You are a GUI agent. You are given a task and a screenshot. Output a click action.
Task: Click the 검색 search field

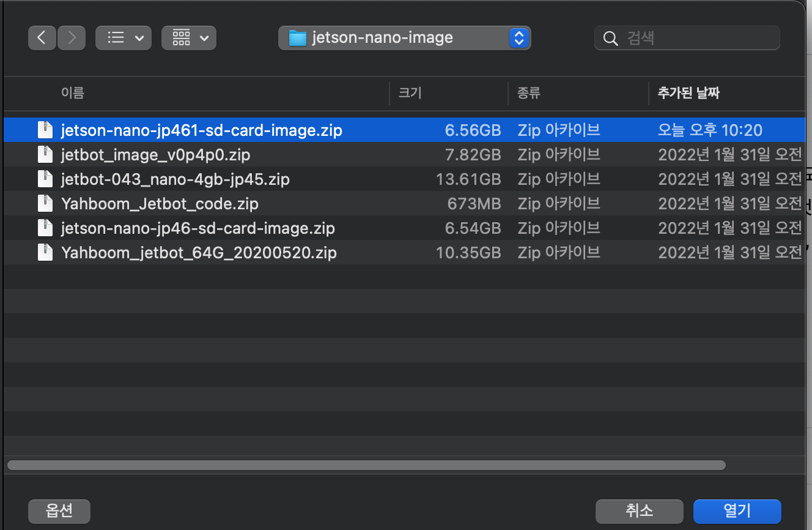coord(687,38)
